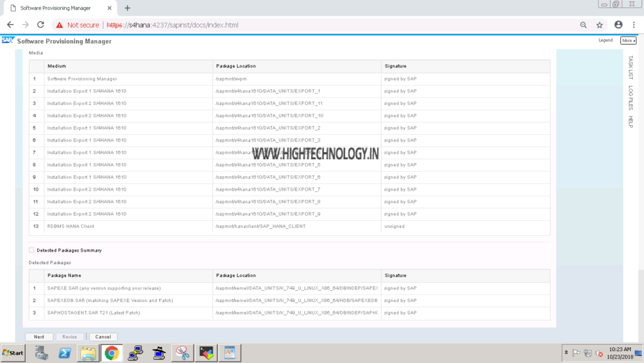Switch to Chrome in taskbar
Screen dimensions: 644x363
(x=112, y=353)
